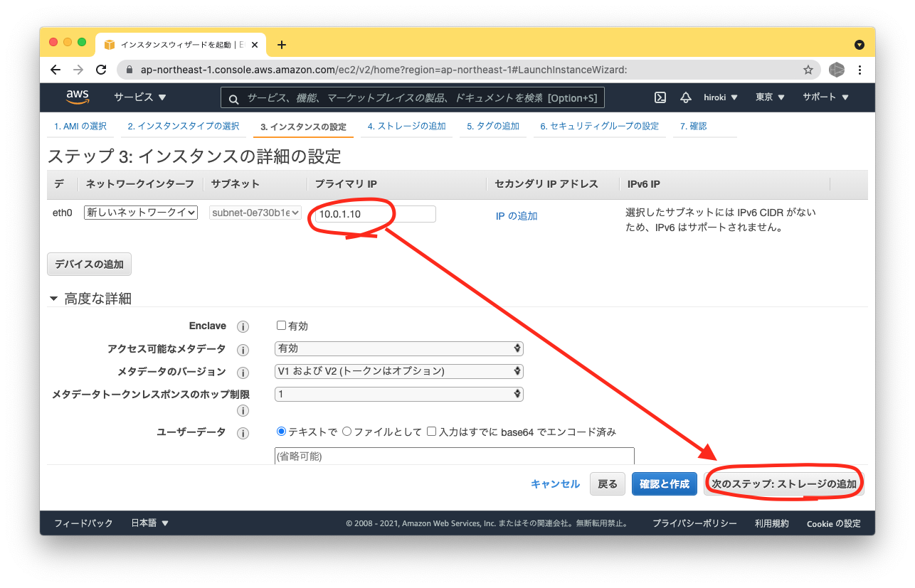Click the info icon beside ユーザーデータ
Image resolution: width=915 pixels, height=588 pixels.
click(243, 432)
